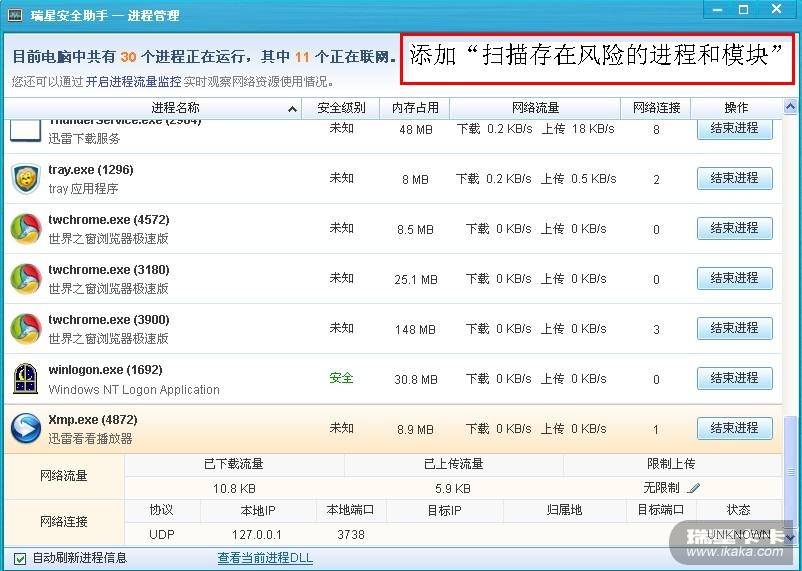
Task: Click the Windows NT Logon Application description
Action: coord(134,390)
